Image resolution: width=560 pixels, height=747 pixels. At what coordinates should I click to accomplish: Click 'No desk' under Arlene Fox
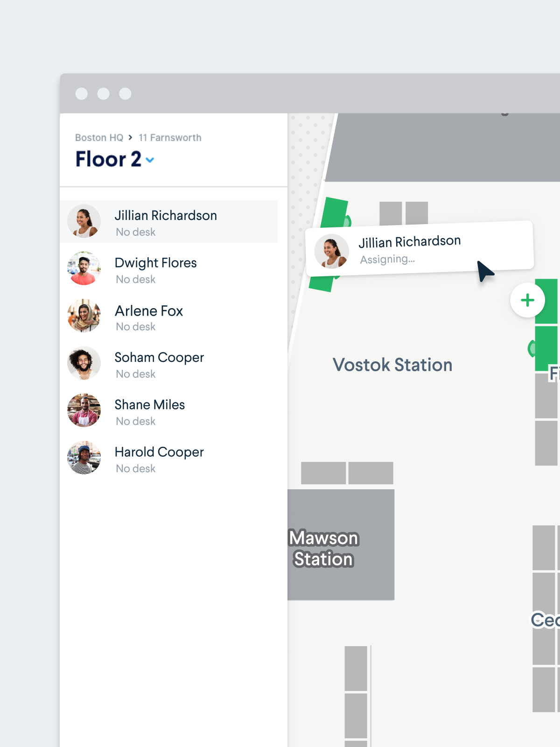coord(136,327)
